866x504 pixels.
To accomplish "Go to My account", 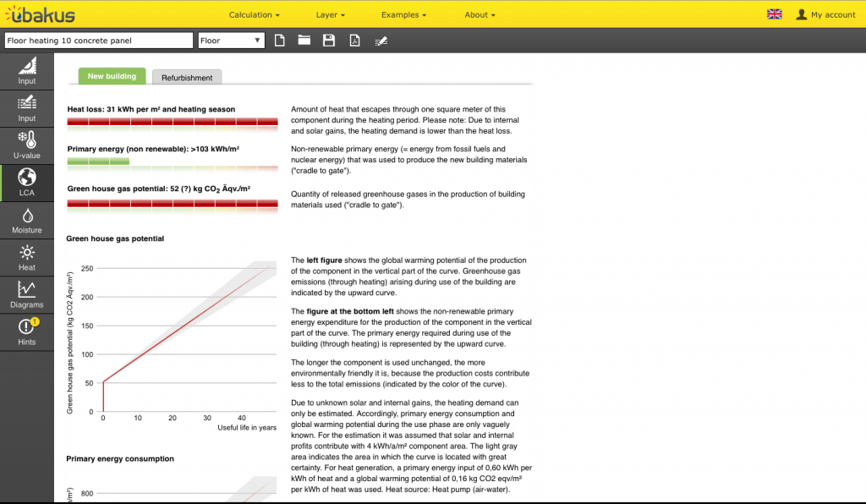I will (826, 14).
